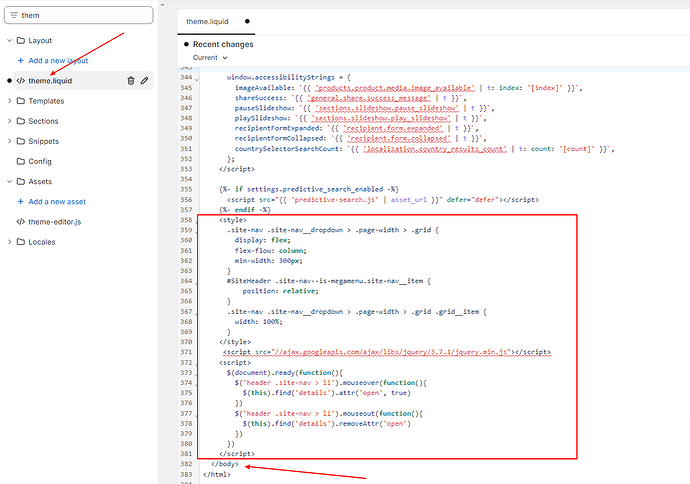The width and height of the screenshot is (690, 484).
Task: Click the plus icon for new layout
Action: (x=20, y=60)
